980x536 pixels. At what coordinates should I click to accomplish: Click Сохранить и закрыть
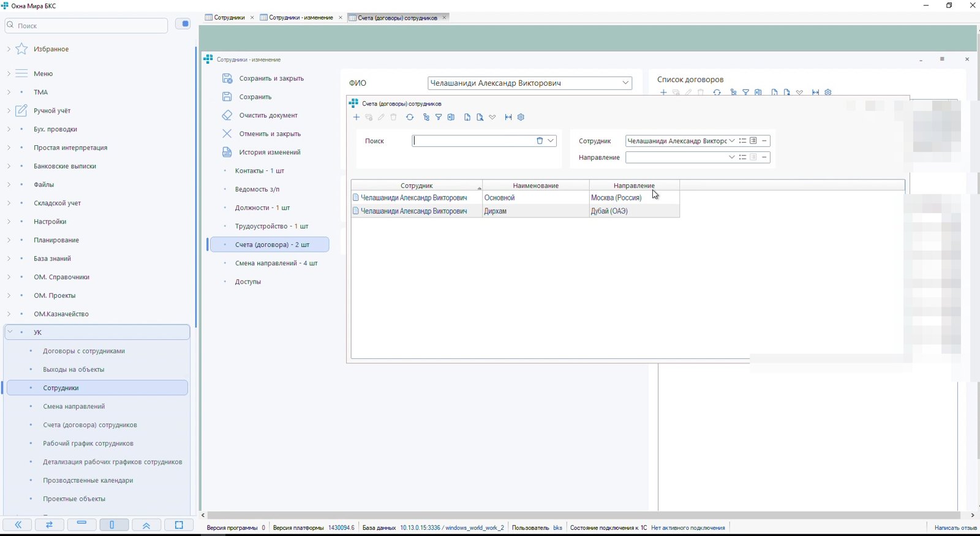point(271,78)
